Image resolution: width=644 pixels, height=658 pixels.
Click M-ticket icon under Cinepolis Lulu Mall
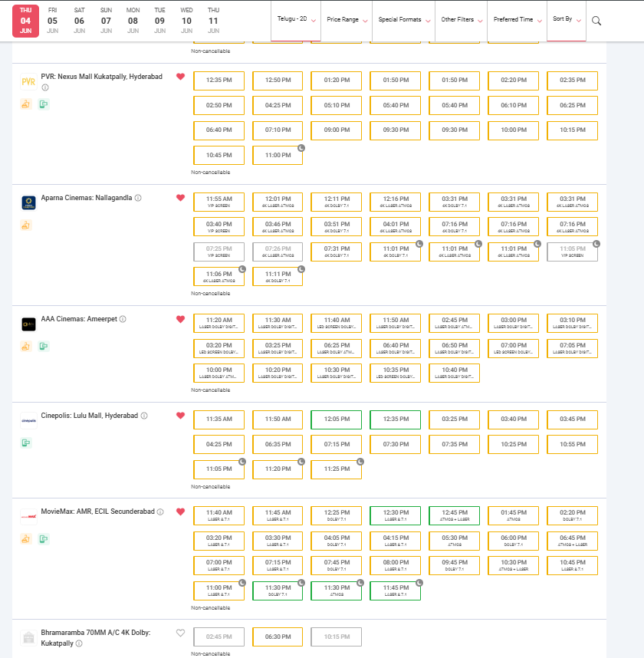tap(26, 443)
